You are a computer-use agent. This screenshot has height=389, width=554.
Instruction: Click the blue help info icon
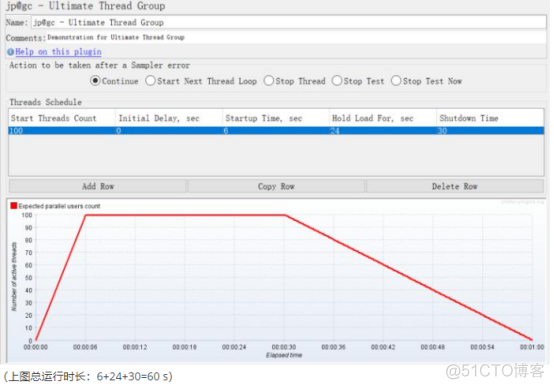pos(11,52)
